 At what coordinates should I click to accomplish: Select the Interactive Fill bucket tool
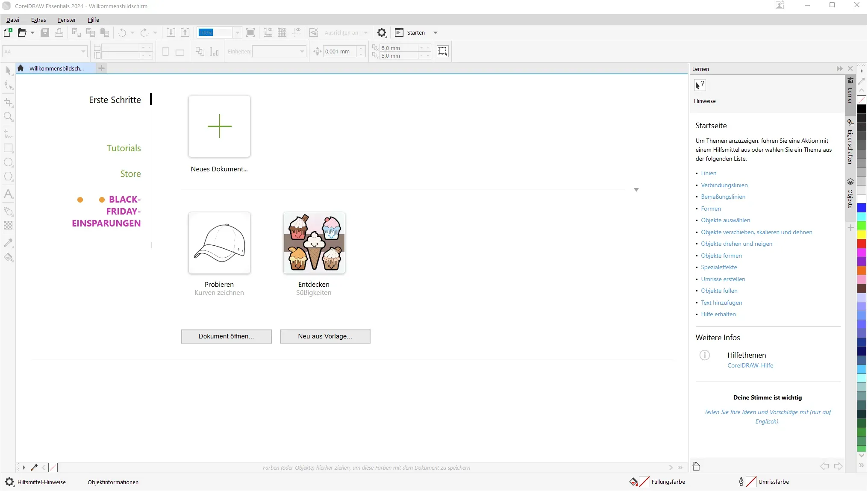(x=9, y=257)
